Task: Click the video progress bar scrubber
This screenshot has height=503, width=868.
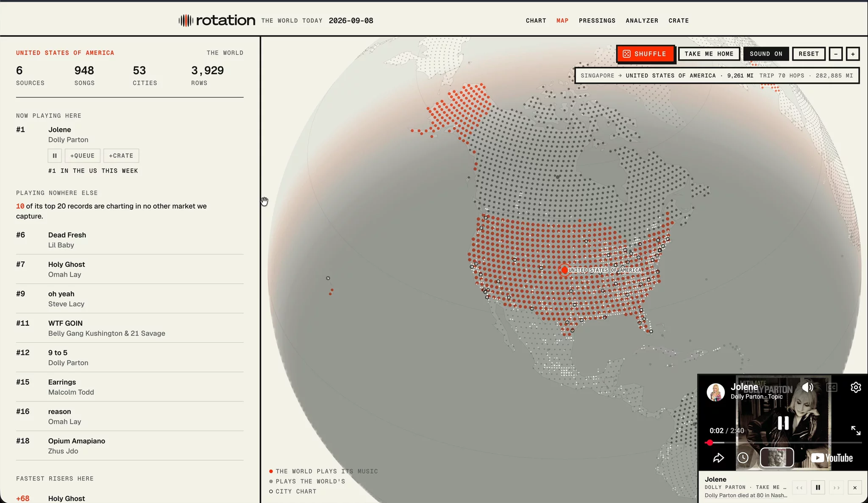Action: point(709,443)
